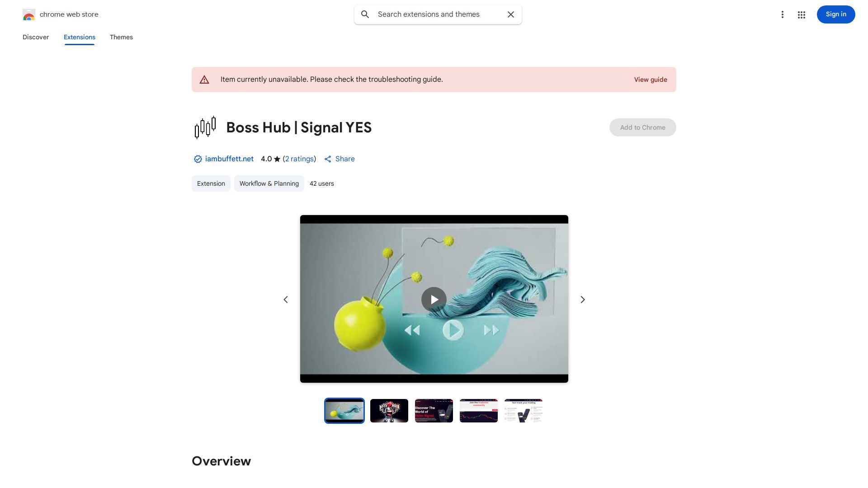The width and height of the screenshot is (868, 488).
Task: Open the Extensions tab
Action: coord(80,37)
